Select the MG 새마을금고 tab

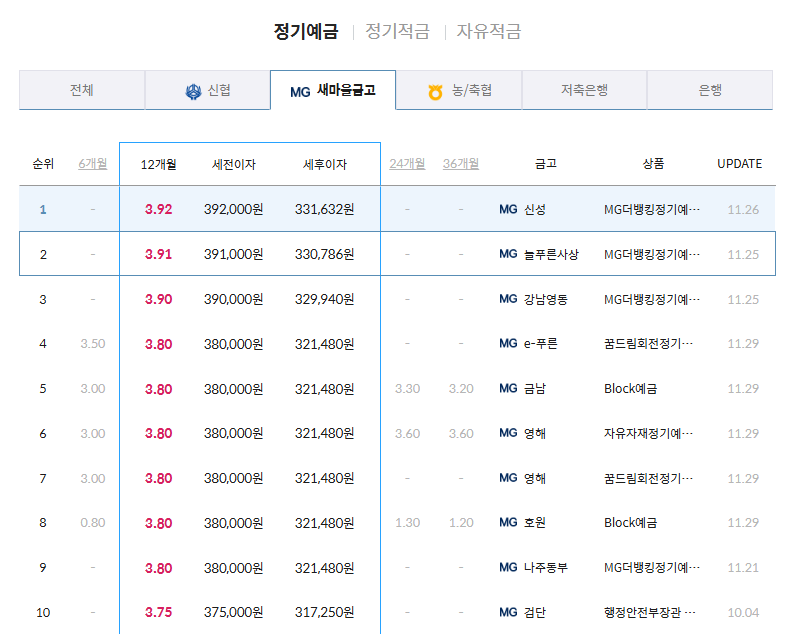(333, 90)
